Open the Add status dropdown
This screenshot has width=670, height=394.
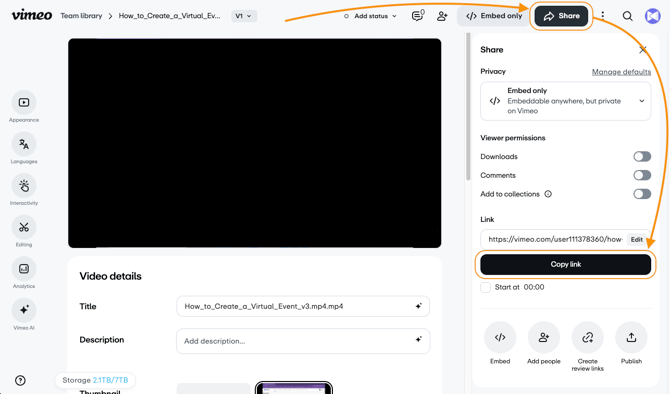pos(370,16)
